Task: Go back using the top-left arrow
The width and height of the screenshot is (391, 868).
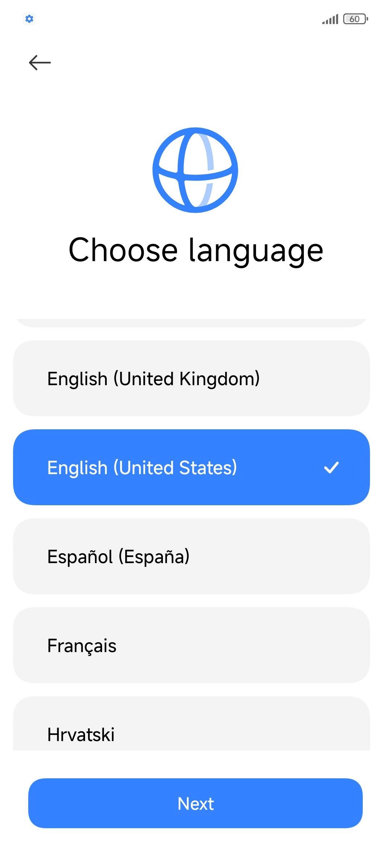Action: (40, 63)
